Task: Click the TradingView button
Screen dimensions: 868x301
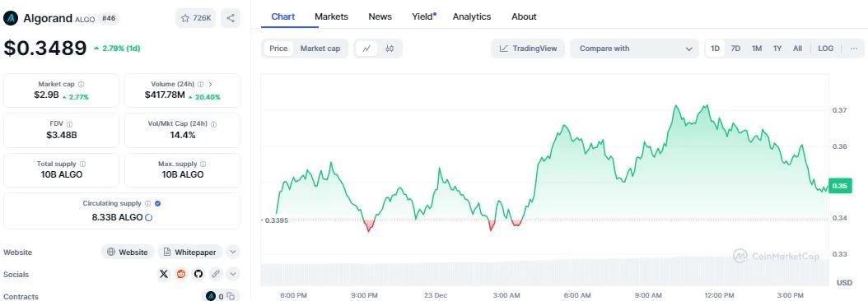Action: (528, 49)
